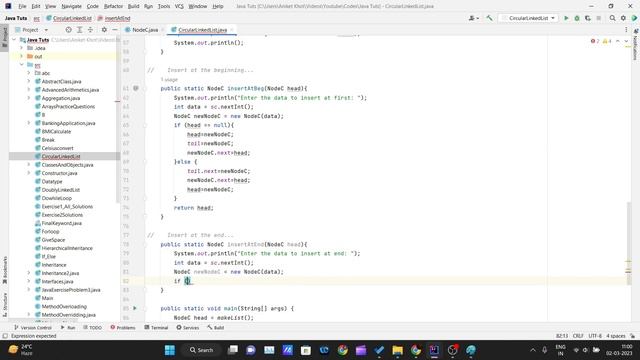The width and height of the screenshot is (640, 360).
Task: Open Search Everywhere magnifier icon
Action: 612,18
